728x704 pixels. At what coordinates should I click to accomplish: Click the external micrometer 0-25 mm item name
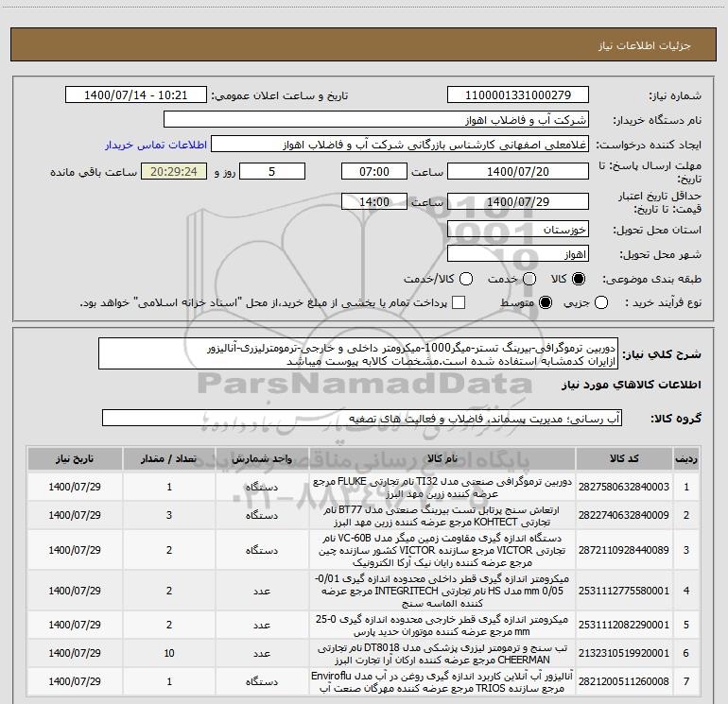442,626
